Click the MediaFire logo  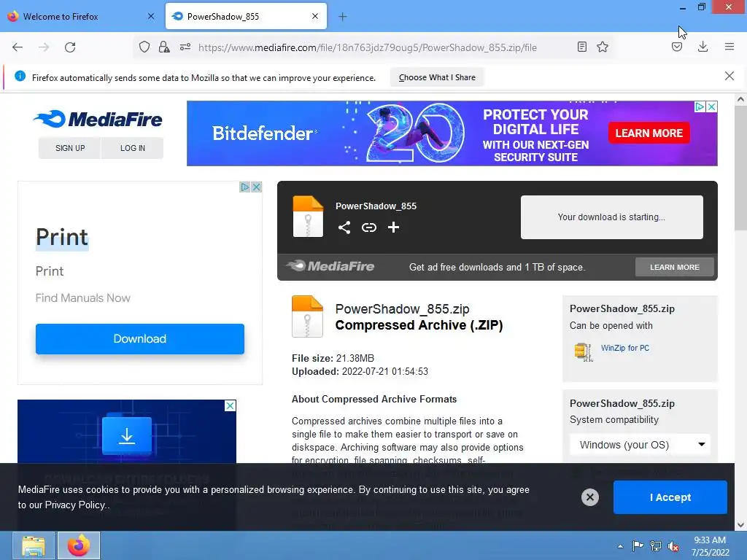(98, 119)
